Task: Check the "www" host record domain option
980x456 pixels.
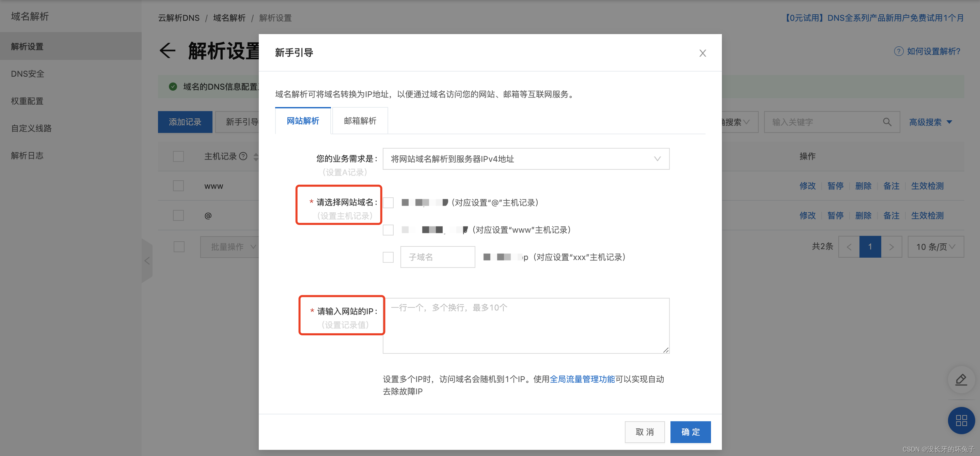Action: [x=388, y=230]
